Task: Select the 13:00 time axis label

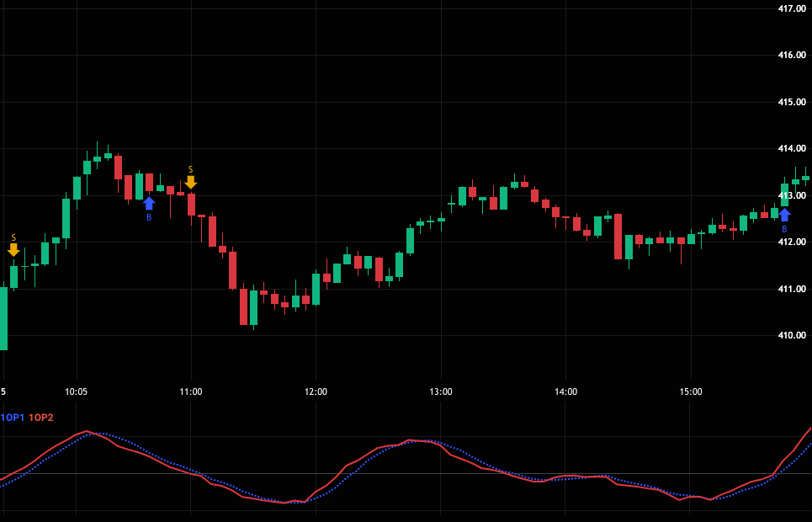Action: [x=441, y=391]
